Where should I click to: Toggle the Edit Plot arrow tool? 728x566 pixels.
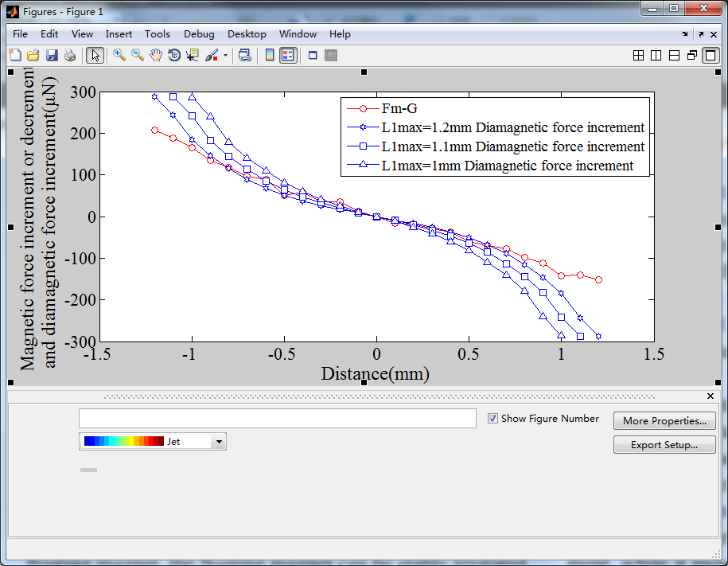click(95, 55)
